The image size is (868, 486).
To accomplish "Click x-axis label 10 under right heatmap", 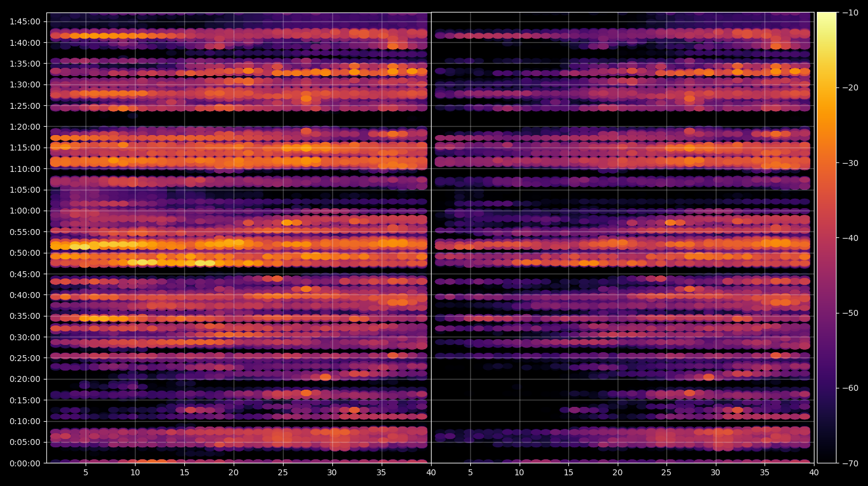I will pyautogui.click(x=519, y=473).
